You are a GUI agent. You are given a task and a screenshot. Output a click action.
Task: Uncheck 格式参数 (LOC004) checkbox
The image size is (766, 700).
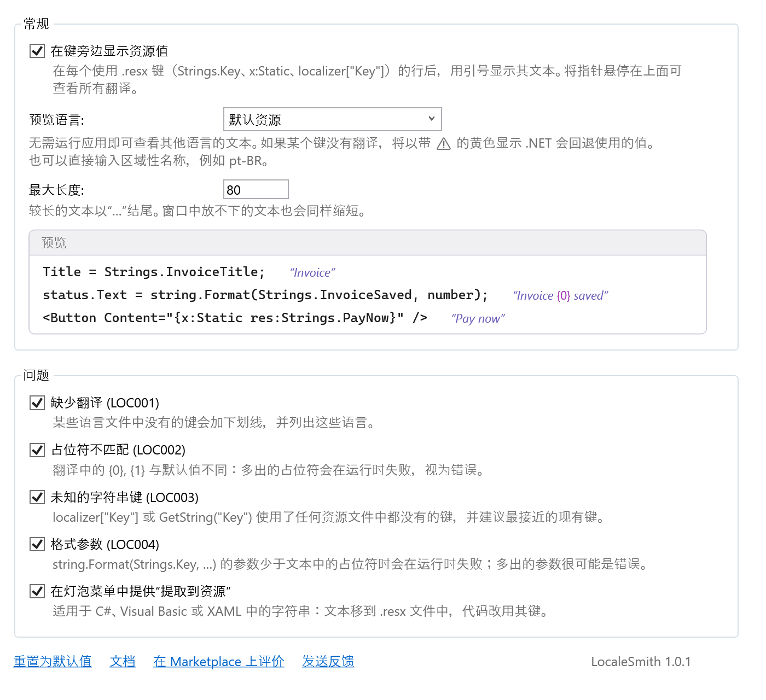[37, 544]
